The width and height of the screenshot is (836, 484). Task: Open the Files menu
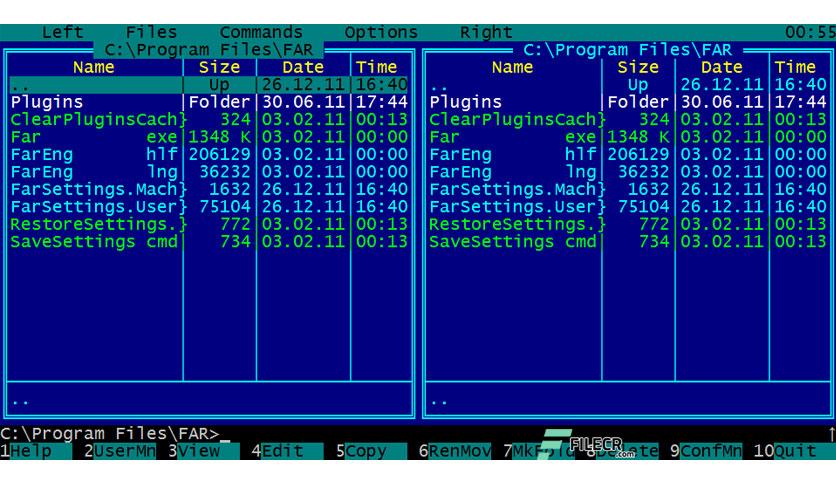point(151,32)
